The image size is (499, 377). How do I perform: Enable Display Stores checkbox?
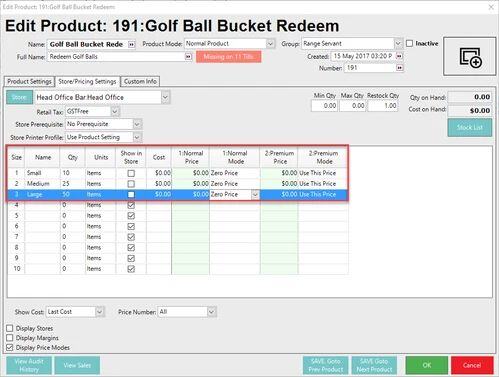click(x=10, y=328)
